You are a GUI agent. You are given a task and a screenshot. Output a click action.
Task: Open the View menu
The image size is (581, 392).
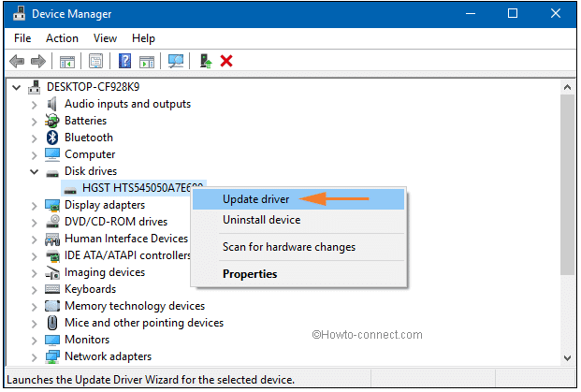pos(105,38)
